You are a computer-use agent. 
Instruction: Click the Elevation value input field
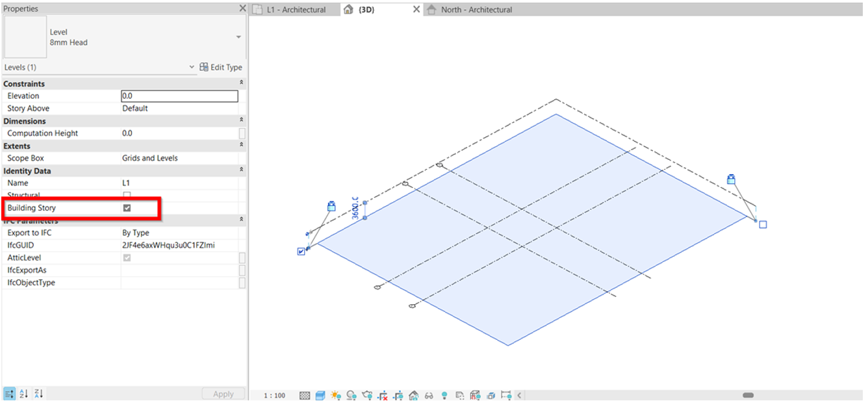point(179,96)
